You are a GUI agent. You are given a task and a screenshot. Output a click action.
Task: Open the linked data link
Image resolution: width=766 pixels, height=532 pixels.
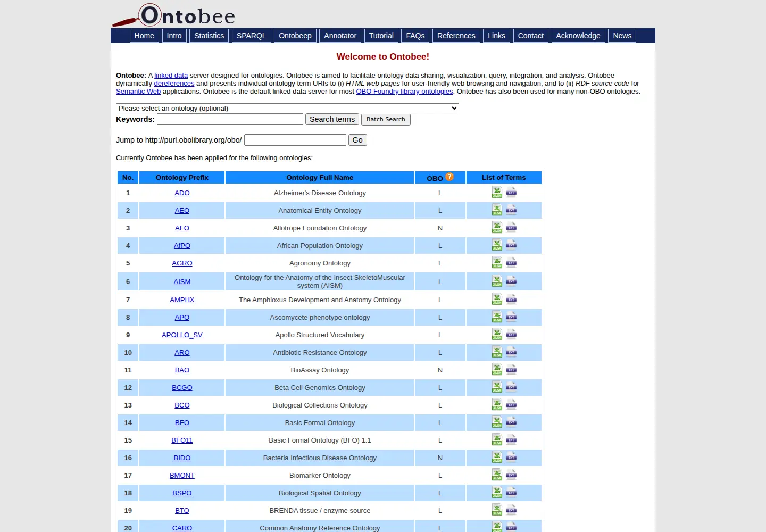pyautogui.click(x=171, y=76)
